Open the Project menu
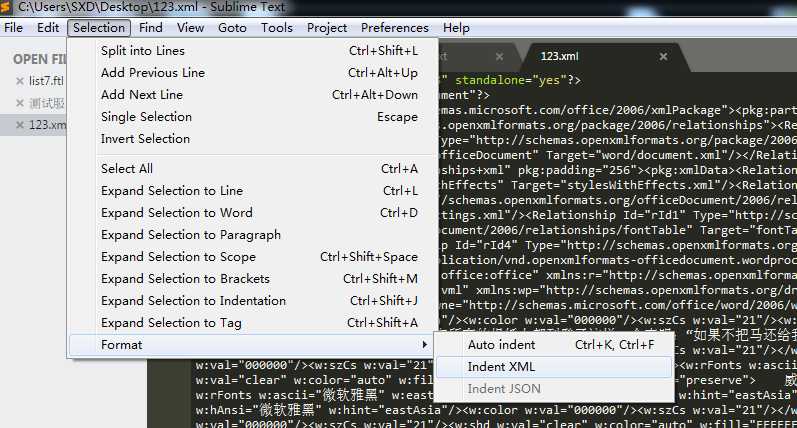797x428 pixels. (x=327, y=27)
